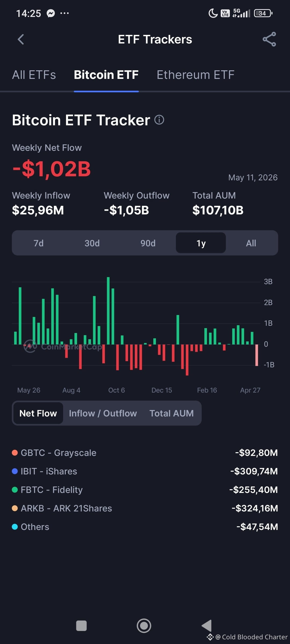290x644 pixels.
Task: Show the Net Flow chart view
Action: click(38, 413)
